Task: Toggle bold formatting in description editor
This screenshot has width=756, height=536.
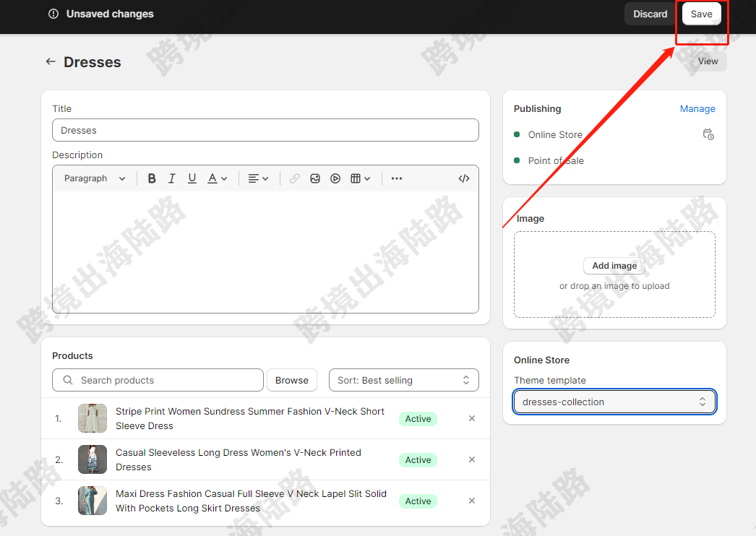Action: [x=152, y=178]
